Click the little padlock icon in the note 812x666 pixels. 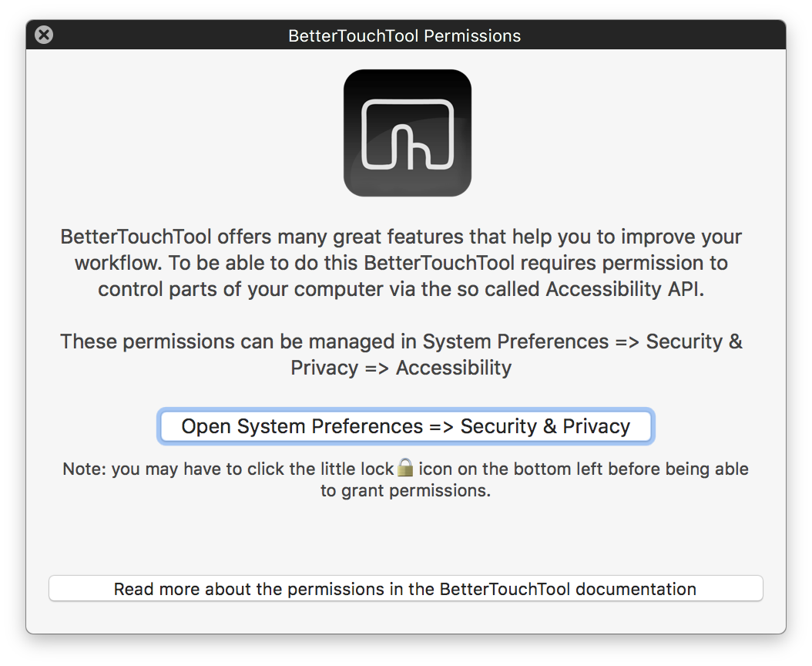coord(405,468)
